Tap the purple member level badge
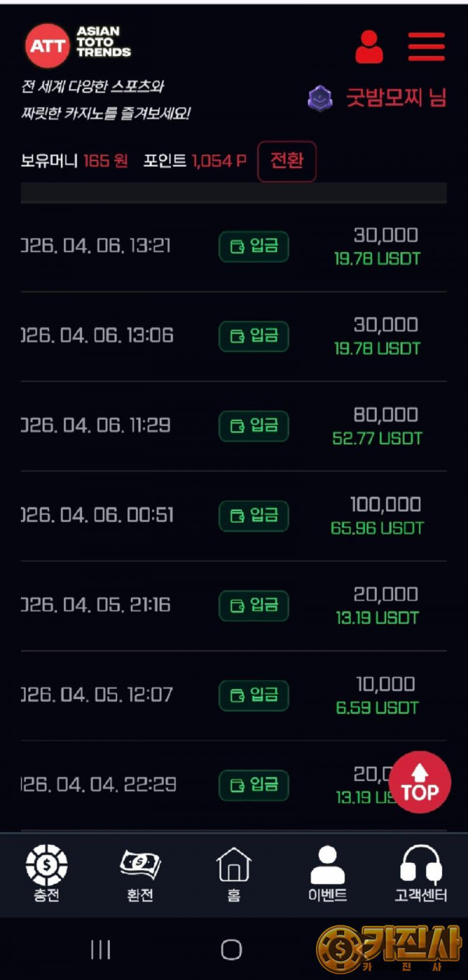Screen dimensions: 468x980 tap(320, 99)
